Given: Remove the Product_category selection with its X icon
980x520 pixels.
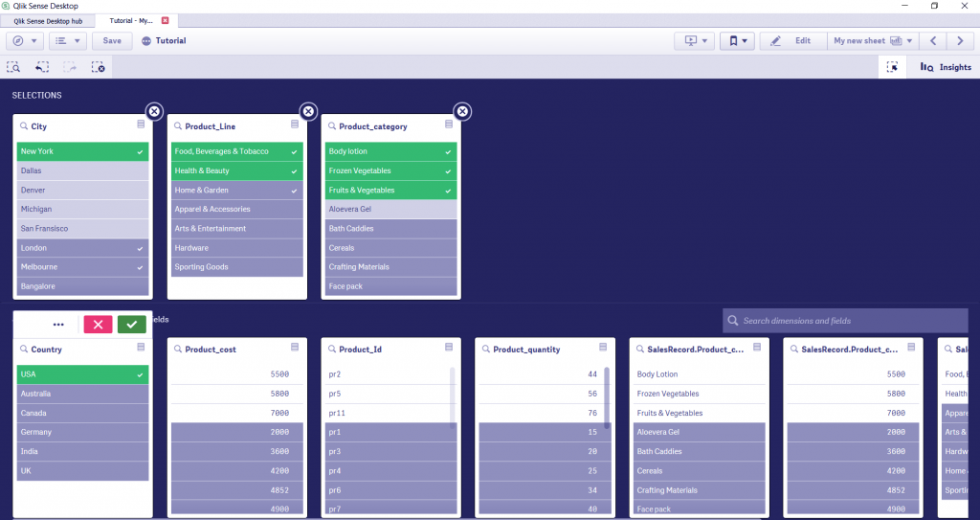Looking at the screenshot, I should click(462, 111).
